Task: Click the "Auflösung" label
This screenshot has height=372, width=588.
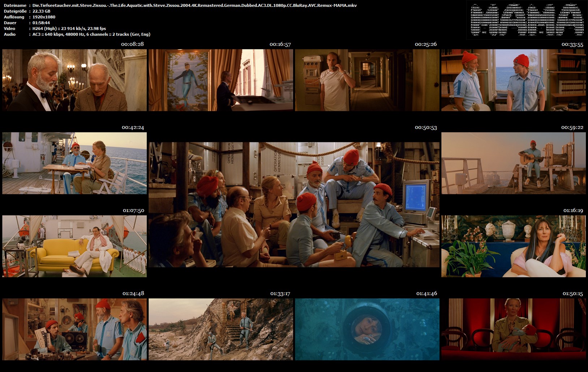Action: coord(14,17)
